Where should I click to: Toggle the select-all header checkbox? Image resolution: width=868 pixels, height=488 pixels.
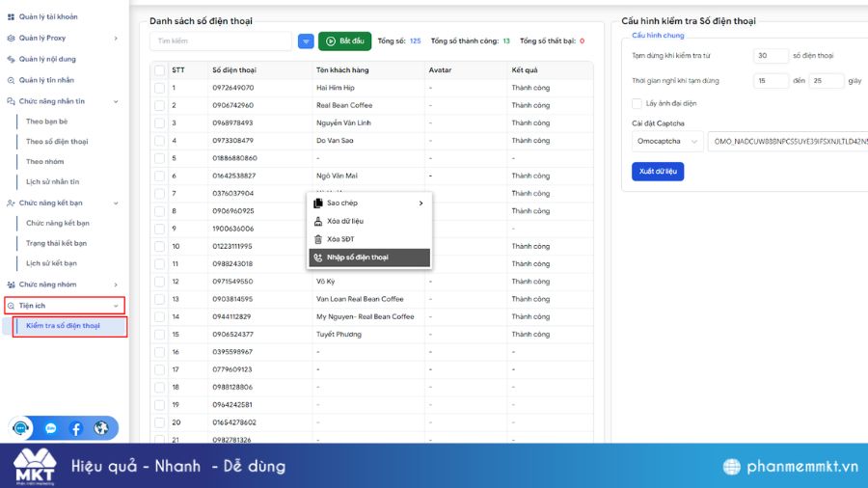coord(159,70)
